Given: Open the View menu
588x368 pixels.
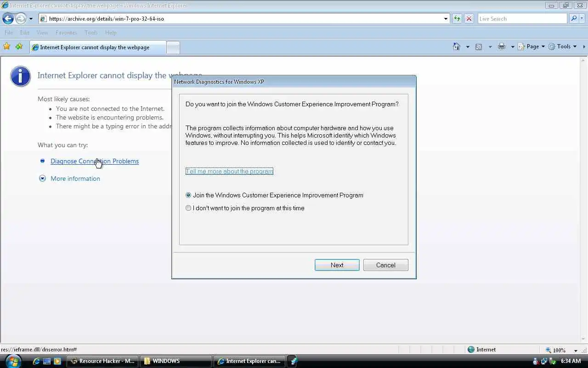Looking at the screenshot, I should 42,33.
